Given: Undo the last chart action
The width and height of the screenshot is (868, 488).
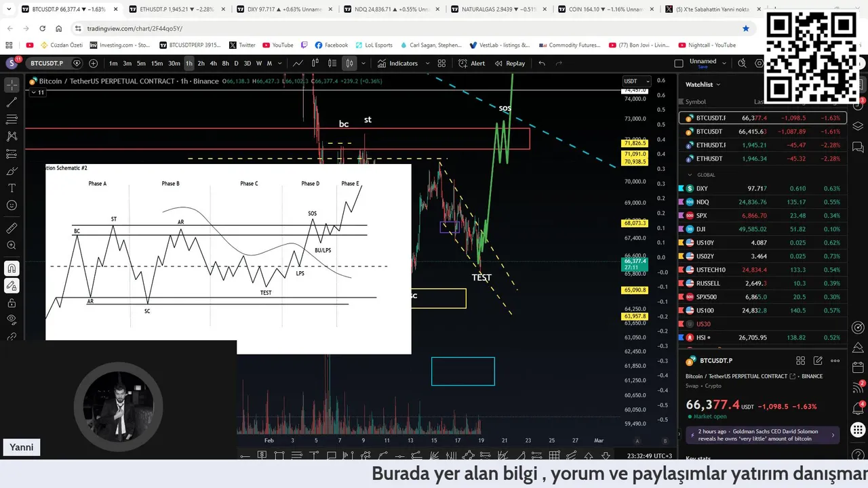Looking at the screenshot, I should pos(542,63).
